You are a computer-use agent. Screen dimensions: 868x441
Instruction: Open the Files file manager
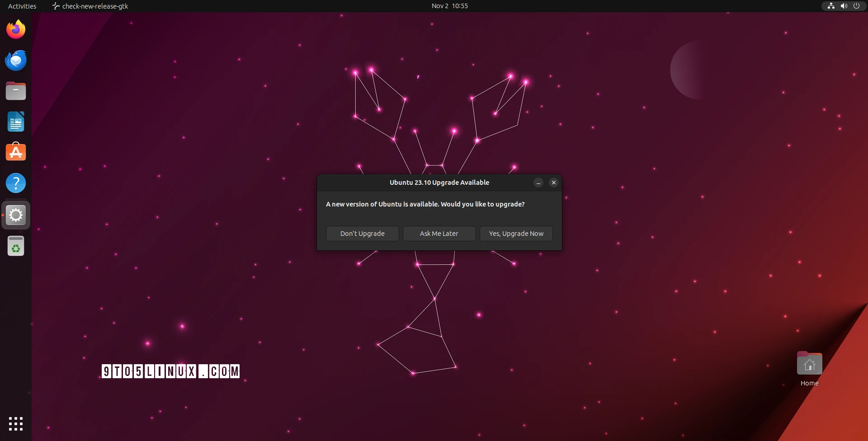click(x=16, y=91)
